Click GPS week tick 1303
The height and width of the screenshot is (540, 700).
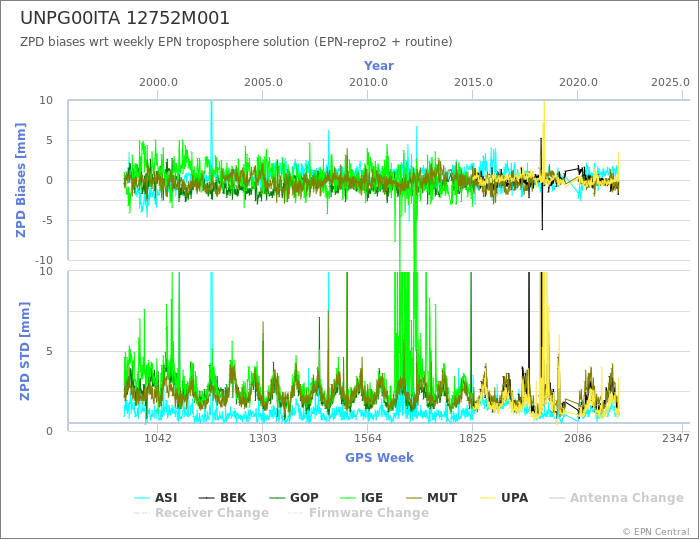[262, 438]
